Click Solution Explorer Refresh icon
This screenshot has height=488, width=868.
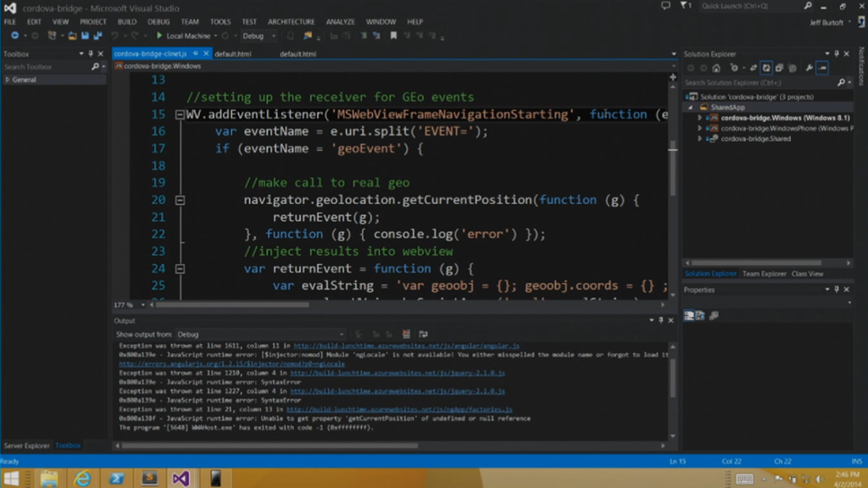[766, 68]
